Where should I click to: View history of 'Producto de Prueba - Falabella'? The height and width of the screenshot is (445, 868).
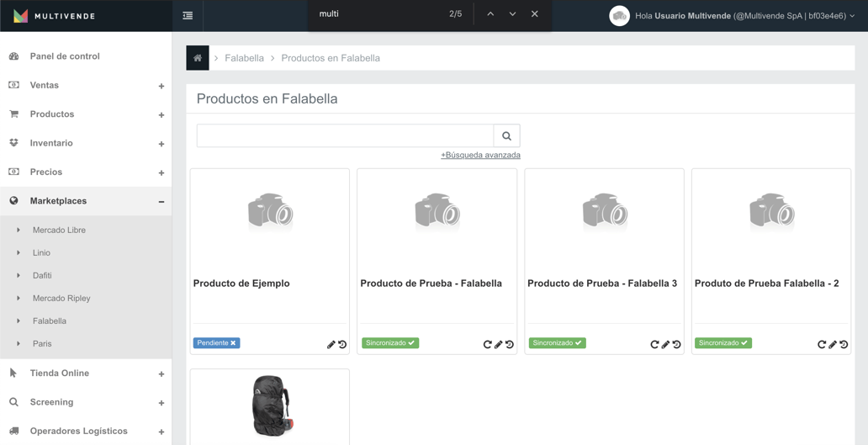(x=510, y=344)
